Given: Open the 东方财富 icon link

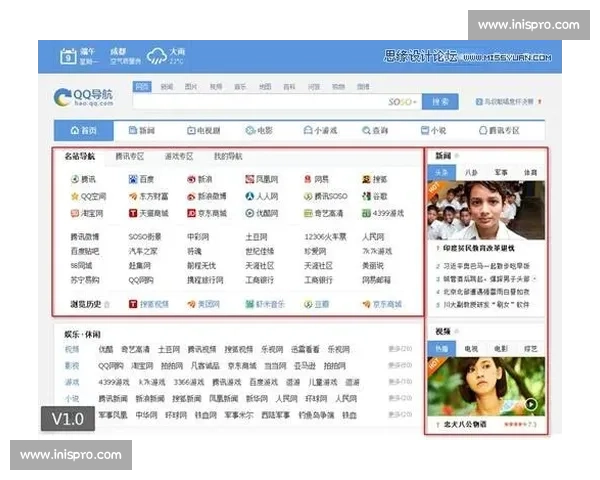Looking at the screenshot, I should coord(133,196).
